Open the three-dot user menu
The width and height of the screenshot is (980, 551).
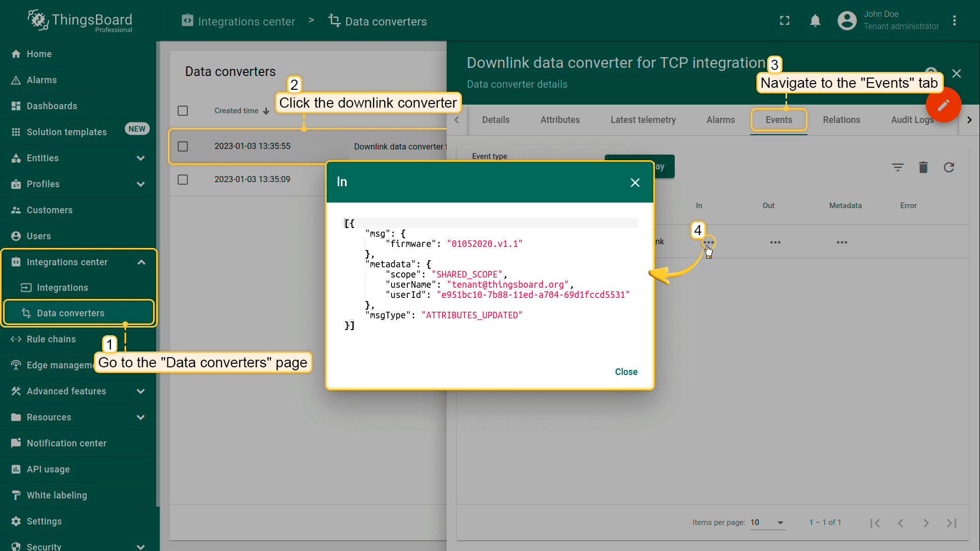coord(954,21)
